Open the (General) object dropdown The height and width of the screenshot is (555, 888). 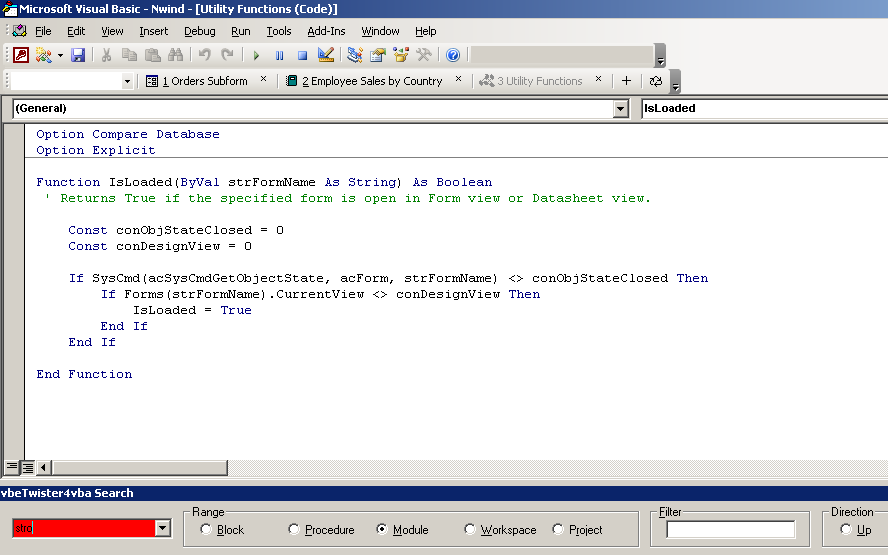pyautogui.click(x=621, y=109)
